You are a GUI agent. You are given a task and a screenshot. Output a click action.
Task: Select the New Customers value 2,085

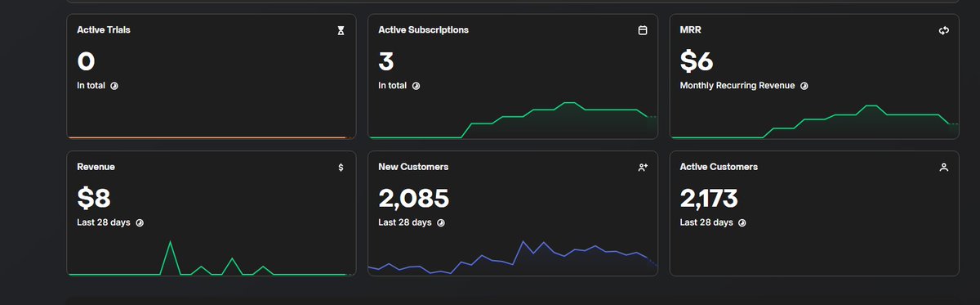click(x=414, y=199)
